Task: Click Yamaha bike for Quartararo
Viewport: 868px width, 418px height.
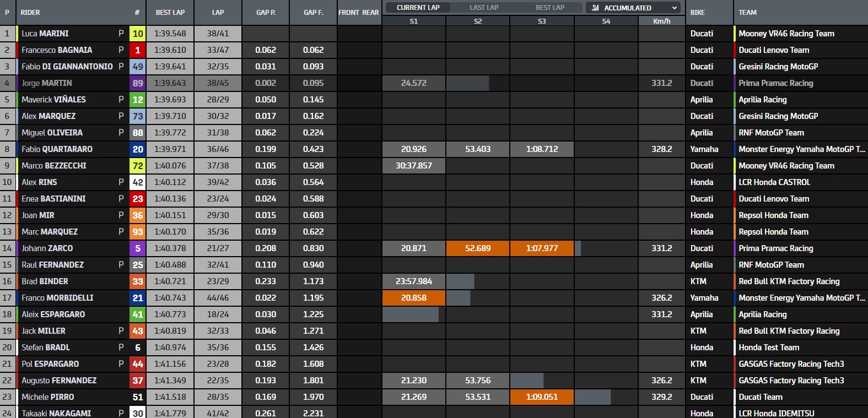Action: (x=704, y=149)
